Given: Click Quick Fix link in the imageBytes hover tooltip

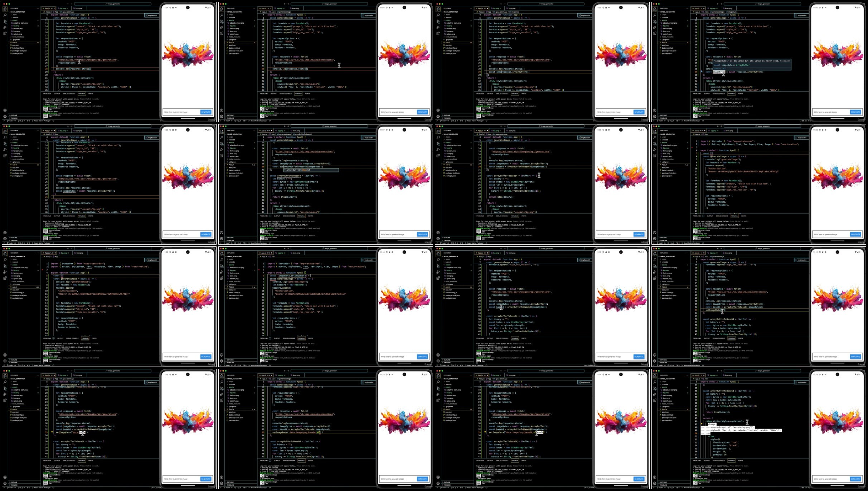Looking at the screenshot, I should [x=720, y=69].
